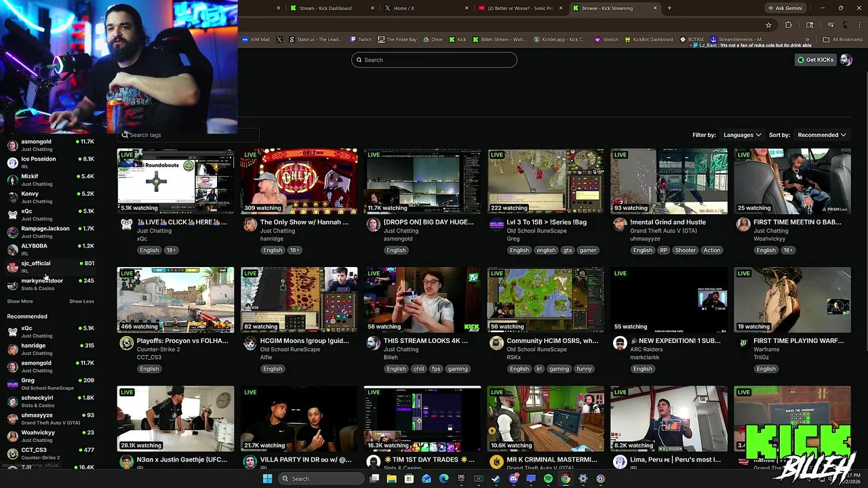Open the BOTRIX bookmark
Image resolution: width=868 pixels, height=488 pixels.
coord(692,39)
